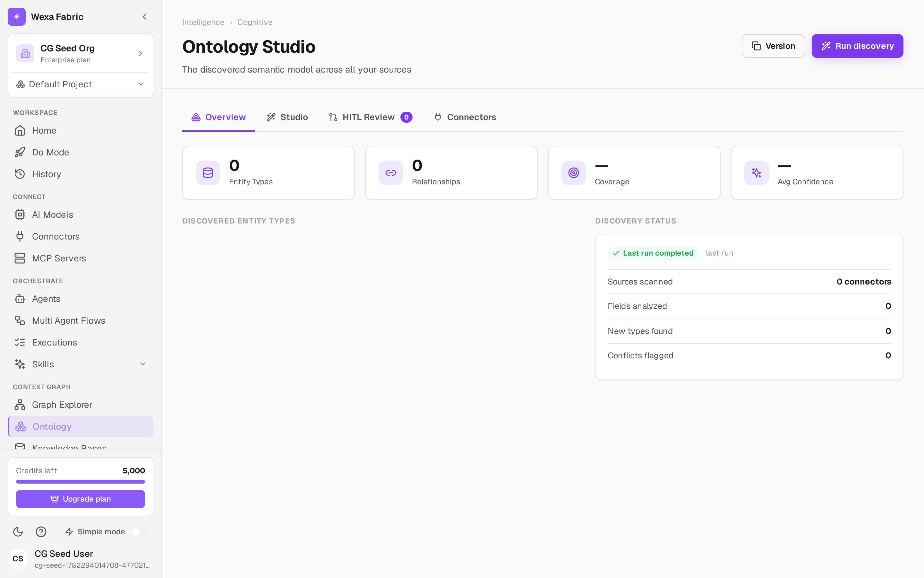924x578 pixels.
Task: Open Multi Agent Flows
Action: [81, 321]
